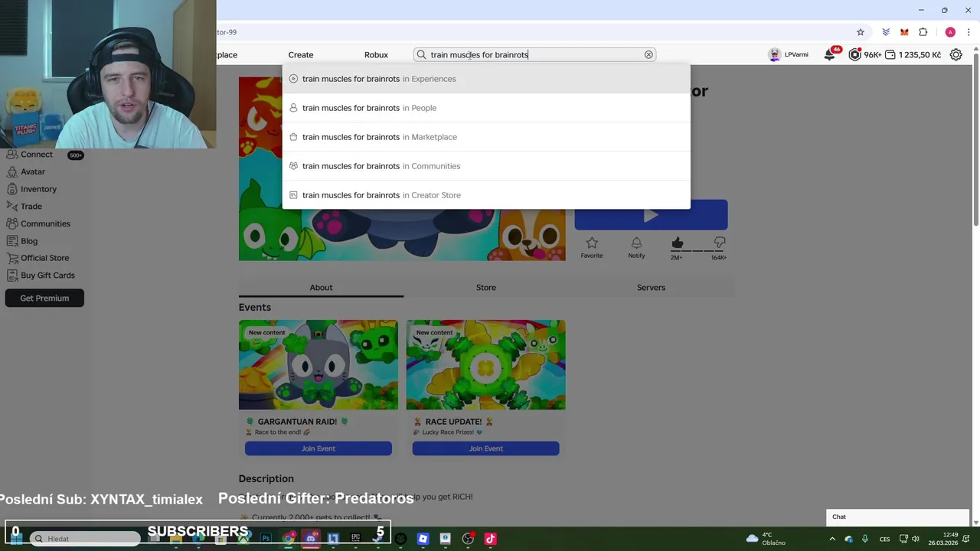Click the Roblox search input field
Image resolution: width=980 pixels, height=551 pixels.
(x=534, y=54)
